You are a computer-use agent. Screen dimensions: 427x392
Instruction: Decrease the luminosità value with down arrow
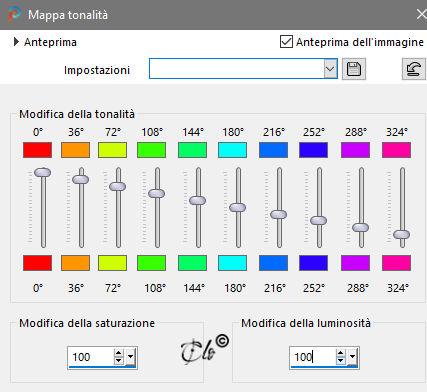click(x=340, y=361)
